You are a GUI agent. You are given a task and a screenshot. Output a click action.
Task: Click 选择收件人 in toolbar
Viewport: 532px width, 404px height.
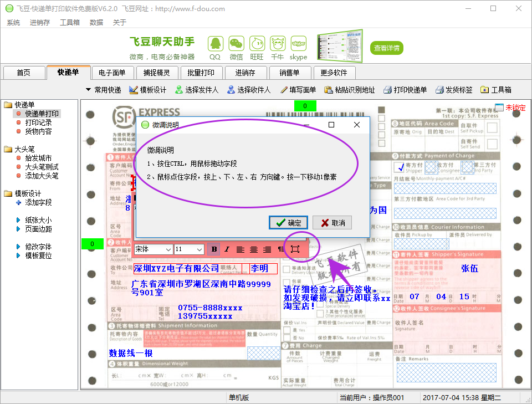click(249, 90)
